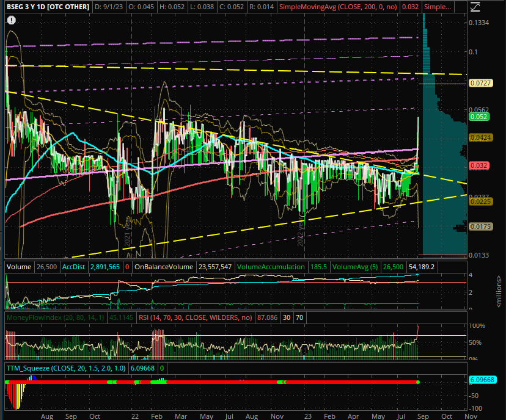Click the OnBalanceVolume value 23,557,547
The width and height of the screenshot is (506, 420).
215,267
